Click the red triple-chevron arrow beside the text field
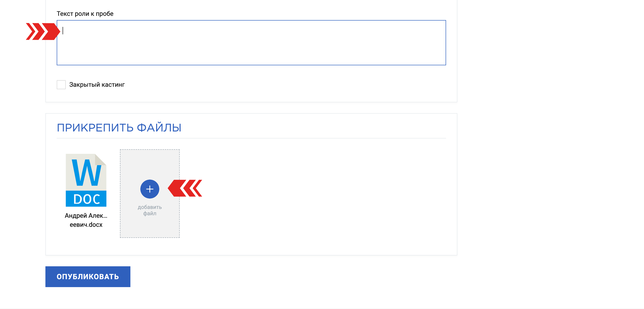 coord(43,31)
